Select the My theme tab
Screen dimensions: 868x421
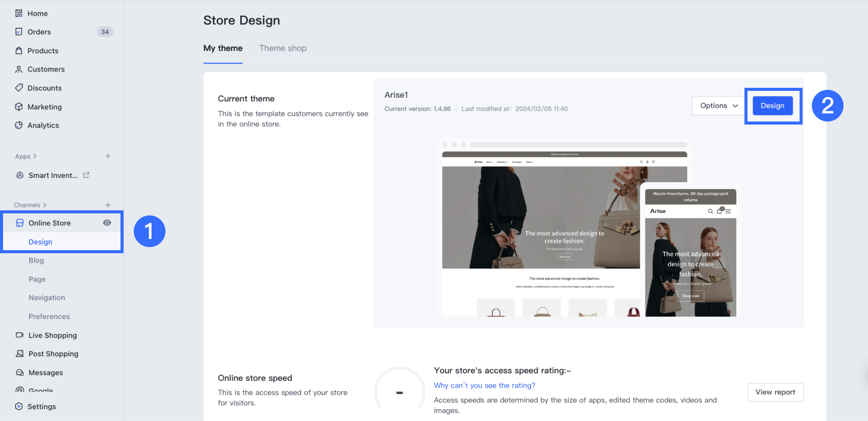click(x=223, y=48)
